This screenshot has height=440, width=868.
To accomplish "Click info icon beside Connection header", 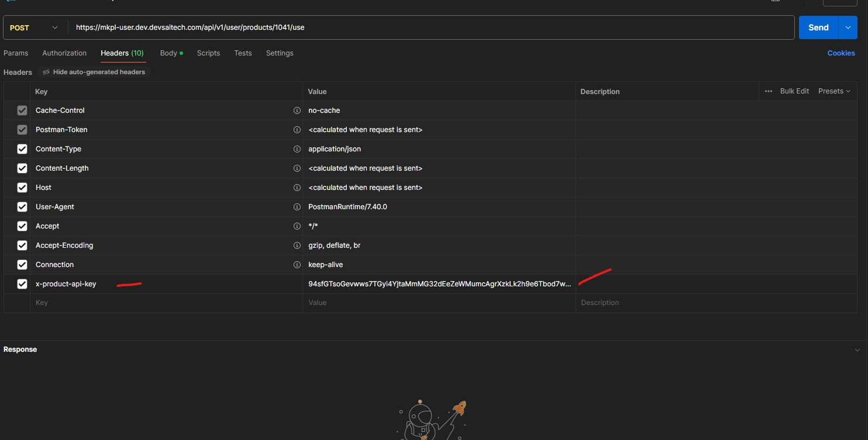I will (297, 265).
